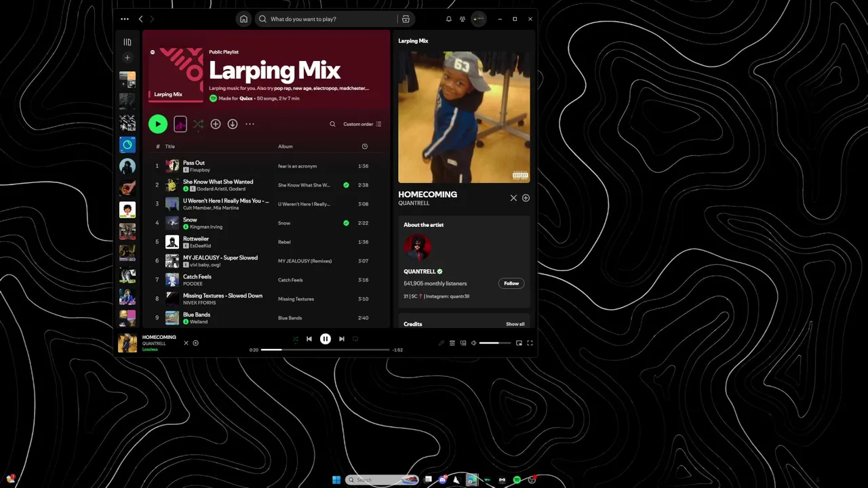The width and height of the screenshot is (868, 488).
Task: Open Spotify from the taskbar
Action: click(x=517, y=480)
